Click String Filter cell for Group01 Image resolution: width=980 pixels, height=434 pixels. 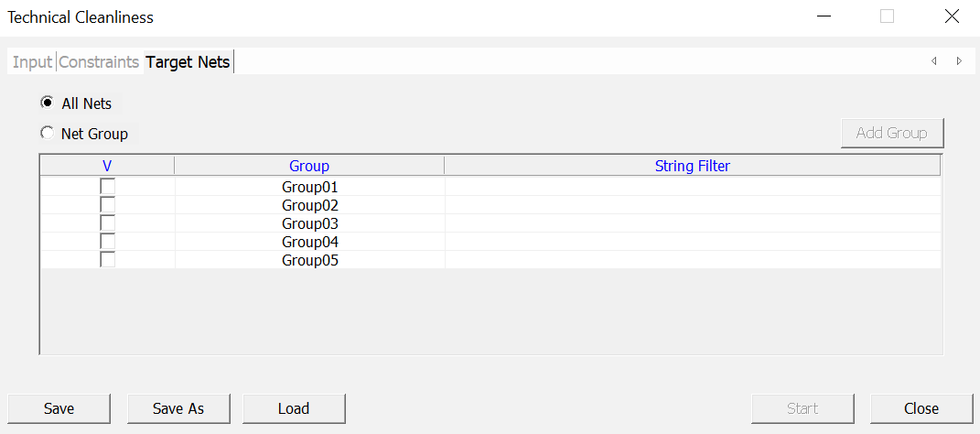click(693, 187)
